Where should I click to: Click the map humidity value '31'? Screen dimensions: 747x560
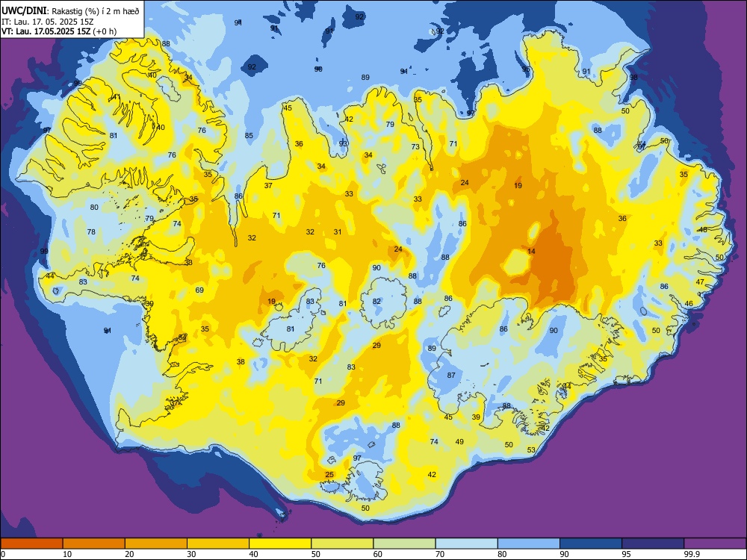point(338,232)
